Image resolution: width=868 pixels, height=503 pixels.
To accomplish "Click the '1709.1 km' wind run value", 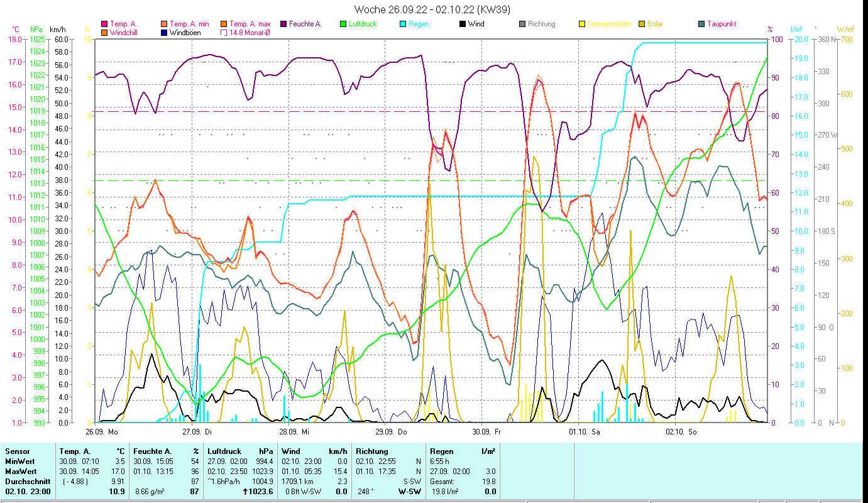I will point(298,482).
